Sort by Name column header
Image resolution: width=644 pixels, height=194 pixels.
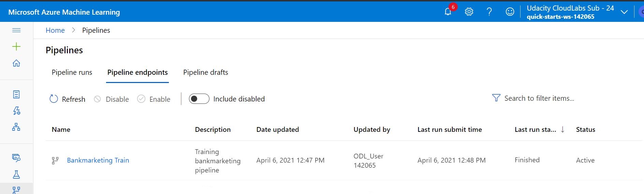(61, 129)
